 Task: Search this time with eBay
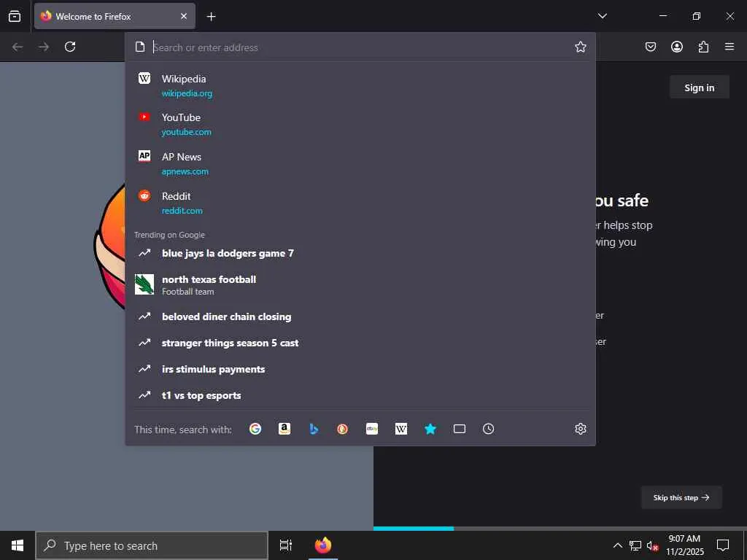coord(372,429)
